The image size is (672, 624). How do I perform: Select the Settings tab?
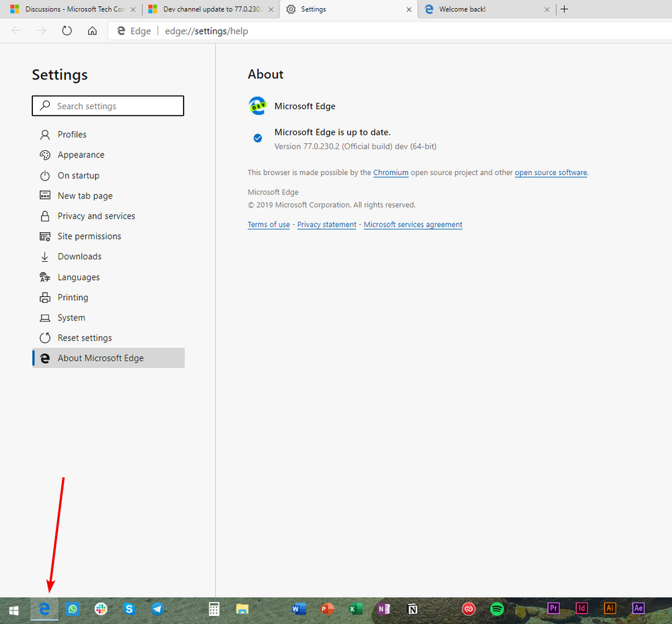coord(347,9)
